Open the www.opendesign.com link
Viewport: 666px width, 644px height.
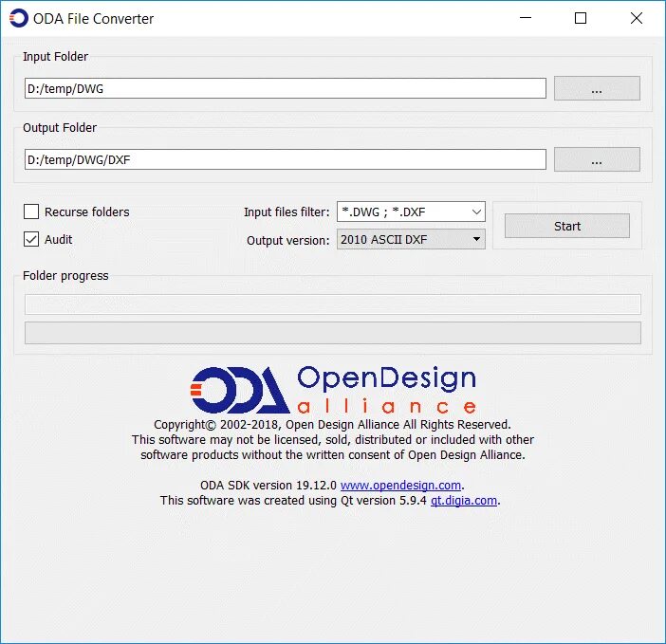(400, 485)
